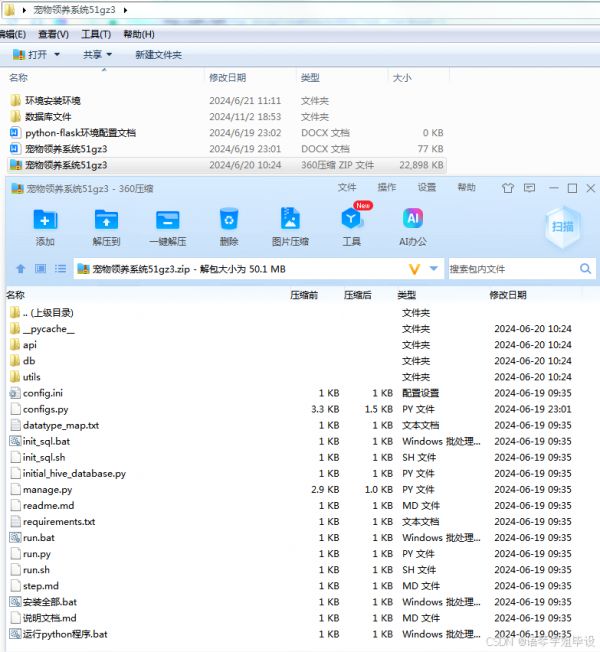This screenshot has width=600, height=652.
Task: Click the orange V icon in the path bar
Action: pos(414,269)
